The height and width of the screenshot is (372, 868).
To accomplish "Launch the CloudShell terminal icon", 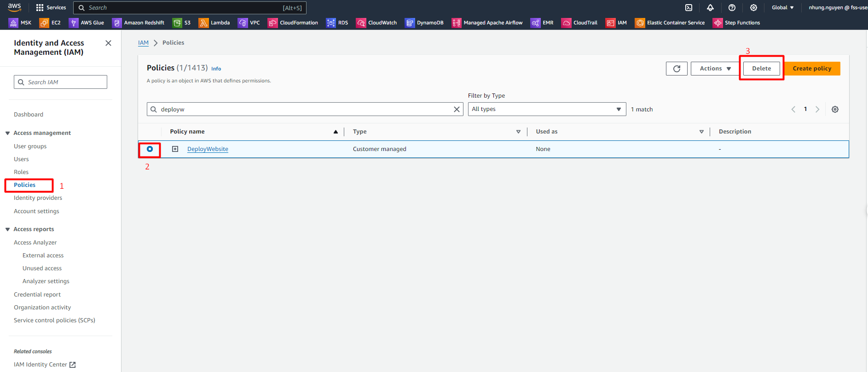I will point(689,8).
